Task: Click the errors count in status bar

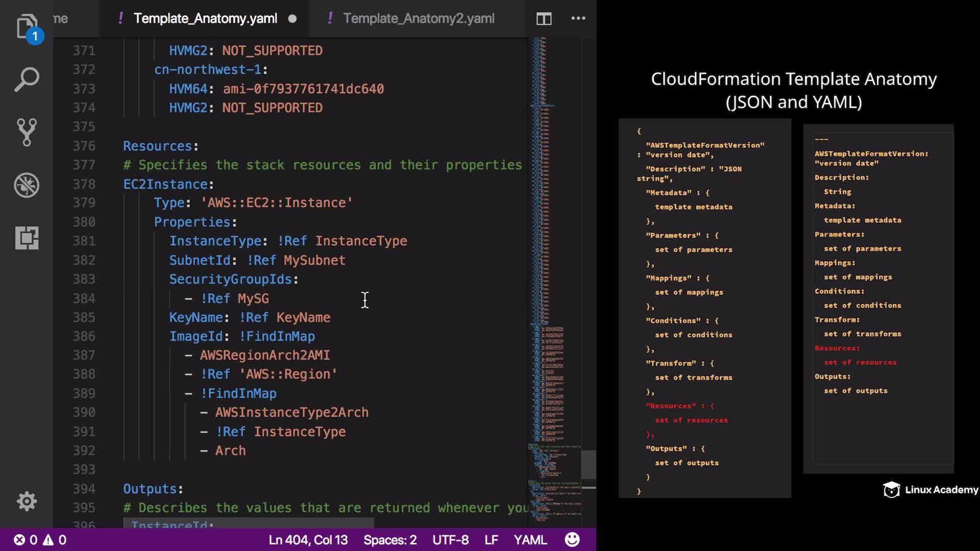Action: point(26,540)
